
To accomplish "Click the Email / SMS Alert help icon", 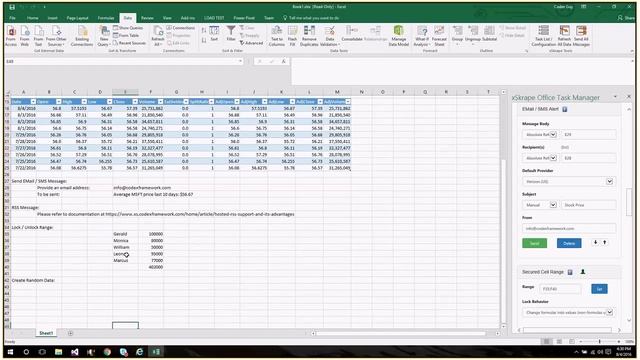I will 565,109.
